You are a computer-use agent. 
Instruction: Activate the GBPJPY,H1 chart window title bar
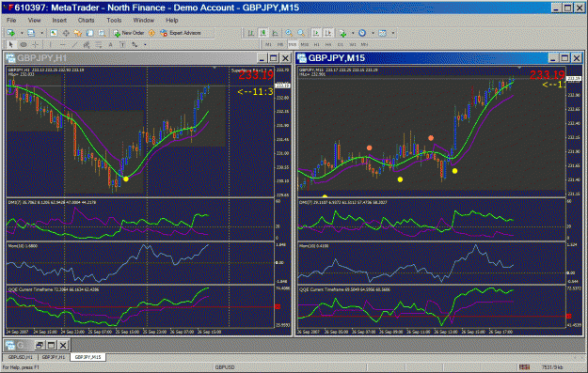pyautogui.click(x=148, y=58)
